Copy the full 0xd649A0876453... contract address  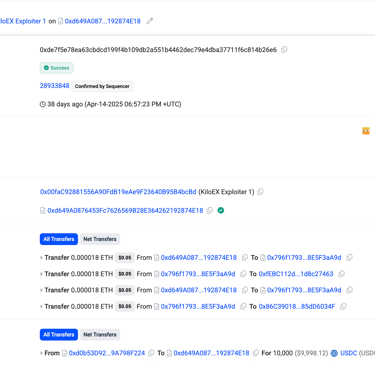point(210,210)
